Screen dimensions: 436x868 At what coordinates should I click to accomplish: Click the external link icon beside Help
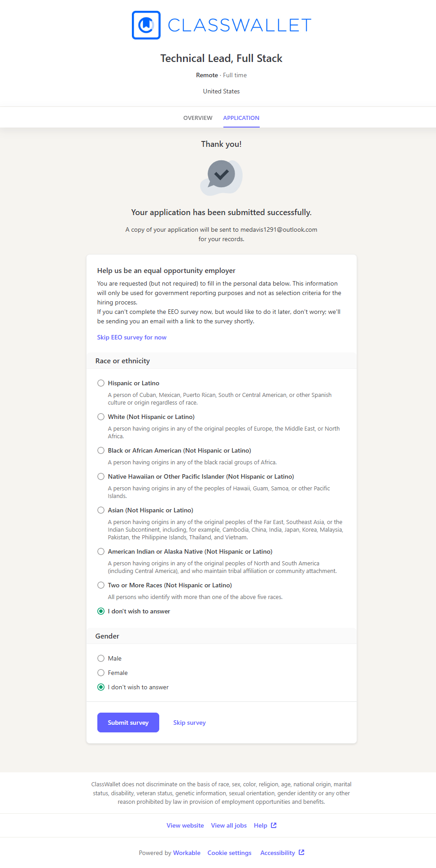(274, 825)
